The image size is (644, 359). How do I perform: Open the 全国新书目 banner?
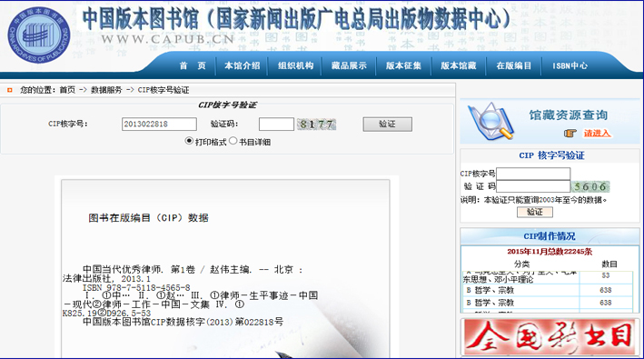(550, 337)
